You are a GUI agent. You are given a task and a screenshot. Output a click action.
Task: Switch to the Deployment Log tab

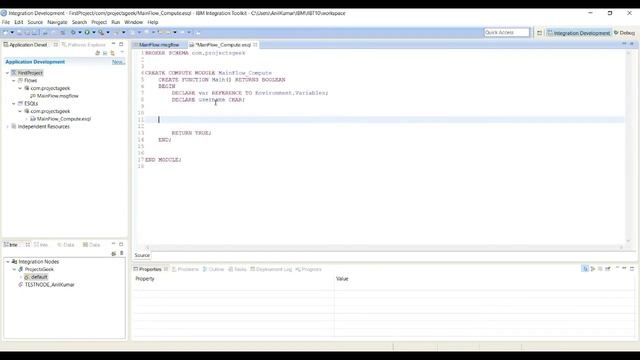tap(271, 269)
